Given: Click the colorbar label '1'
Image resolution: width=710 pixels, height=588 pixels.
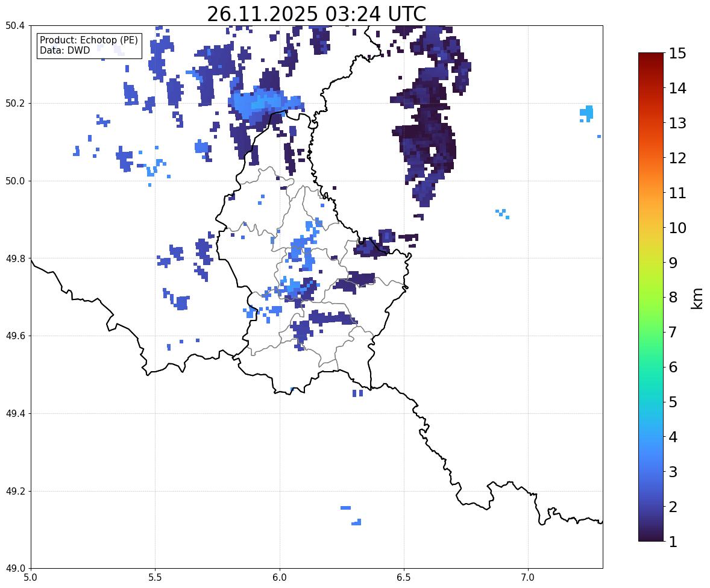Looking at the screenshot, I should click(673, 542).
